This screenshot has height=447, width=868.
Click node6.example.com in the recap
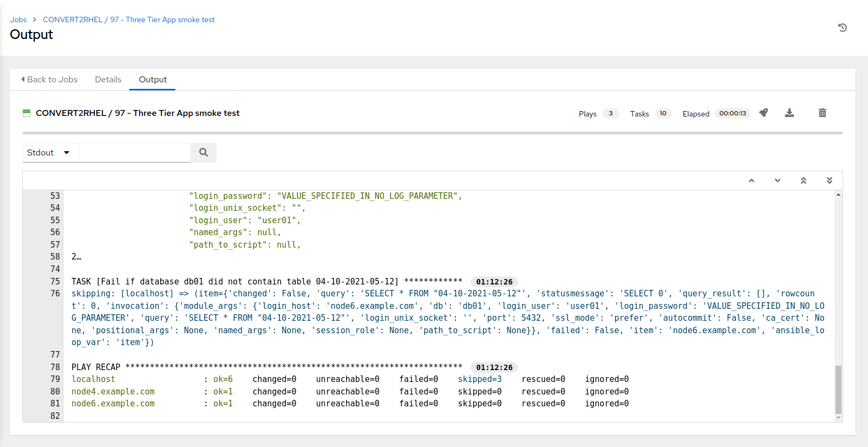click(113, 404)
